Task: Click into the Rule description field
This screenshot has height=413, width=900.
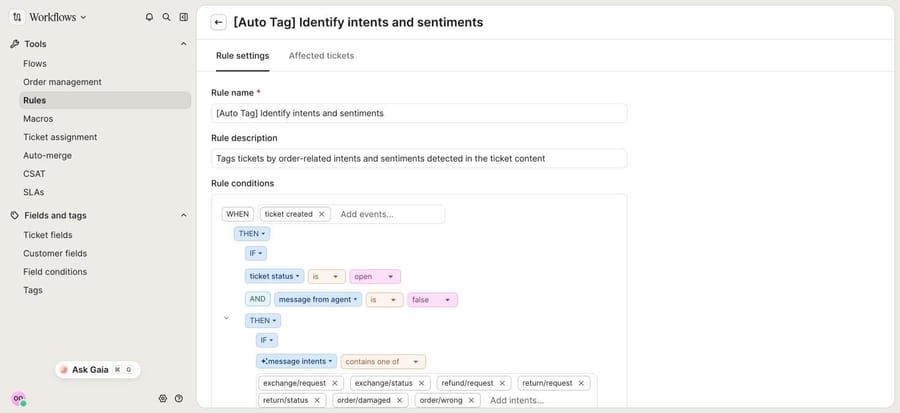Action: click(x=419, y=158)
